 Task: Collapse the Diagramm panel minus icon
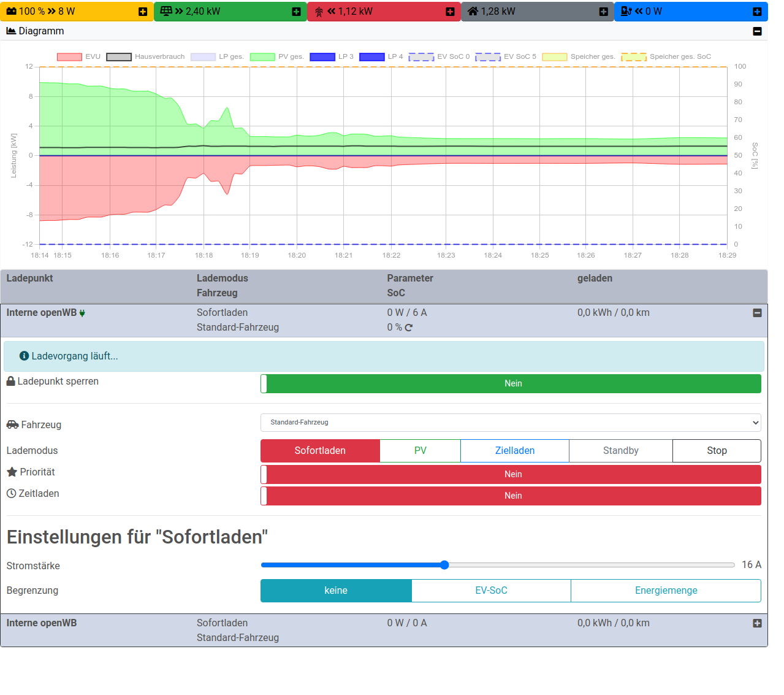757,31
